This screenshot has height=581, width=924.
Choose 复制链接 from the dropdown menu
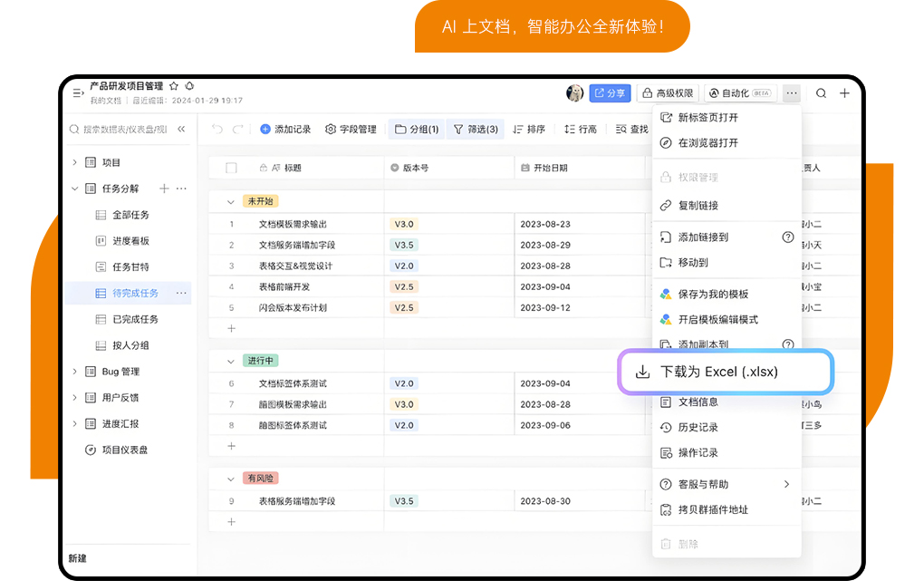pyautogui.click(x=698, y=206)
